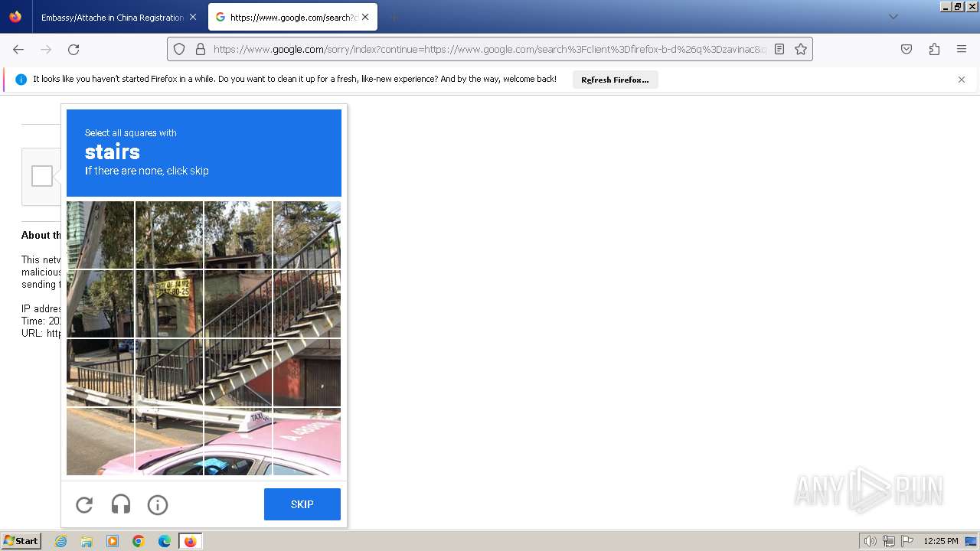Open volume speaker icon in system tray
980x551 pixels.
click(x=870, y=541)
